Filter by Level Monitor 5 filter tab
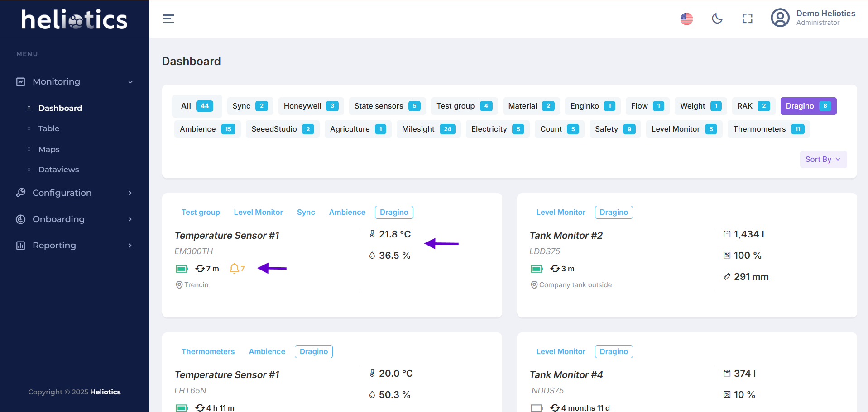Viewport: 868px width, 412px height. click(684, 129)
